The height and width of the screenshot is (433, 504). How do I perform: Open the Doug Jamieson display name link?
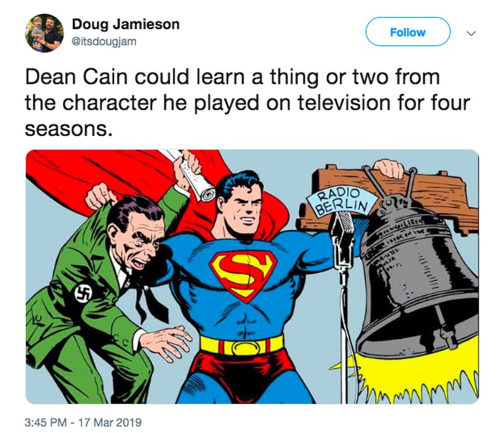(125, 25)
